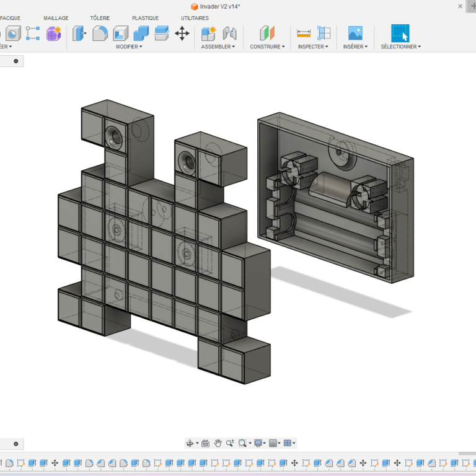Click the timeline horizontal scrollbar
Screen dimensions: 476x476
point(467,454)
